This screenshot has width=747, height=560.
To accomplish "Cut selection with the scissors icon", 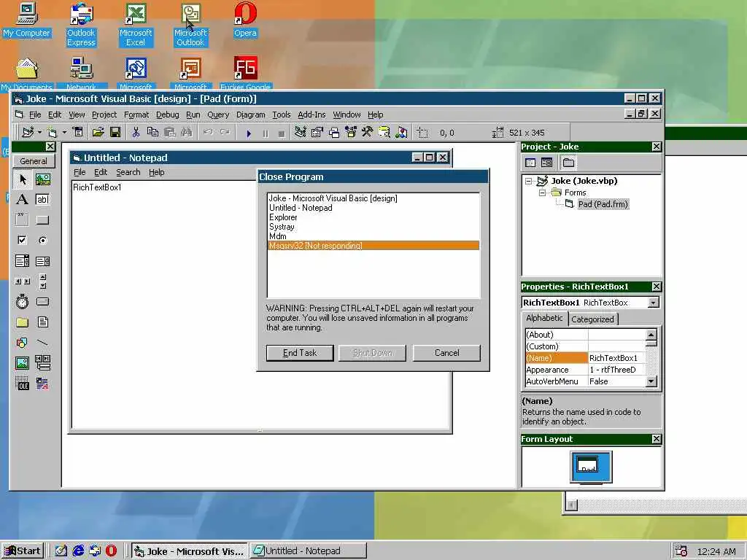I will [136, 133].
